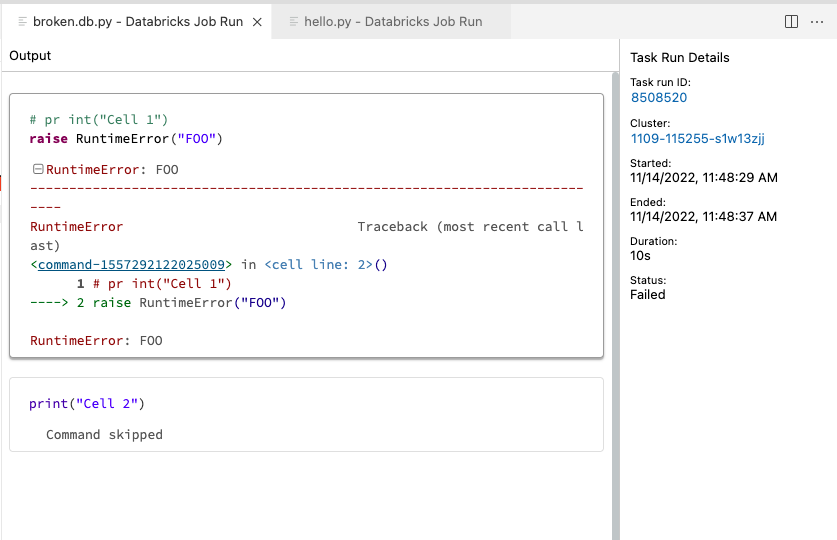The height and width of the screenshot is (540, 837).
Task: Click the 'Command skipped' message
Action: coord(104,435)
